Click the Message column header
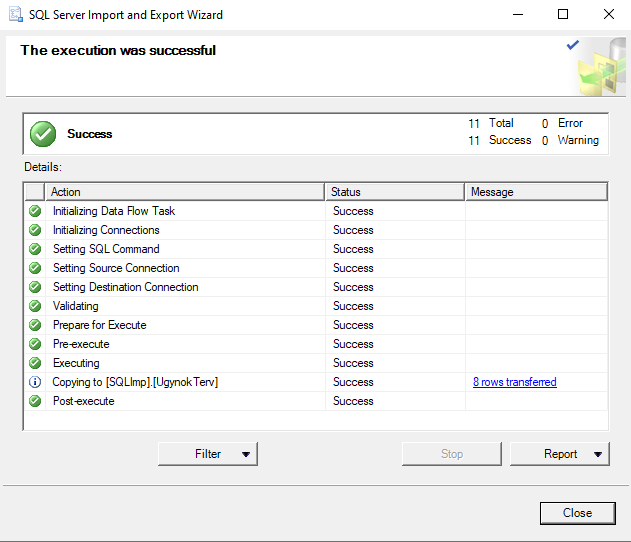 click(536, 192)
